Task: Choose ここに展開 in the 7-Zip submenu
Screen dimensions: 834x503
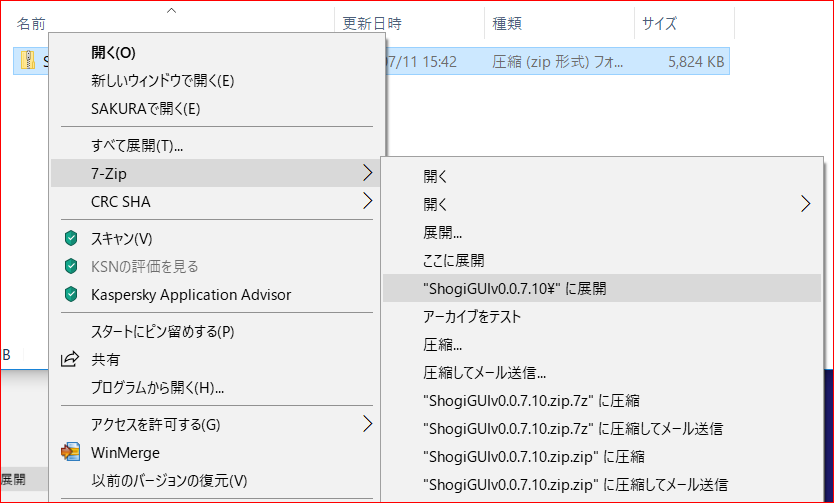Action: 602,261
